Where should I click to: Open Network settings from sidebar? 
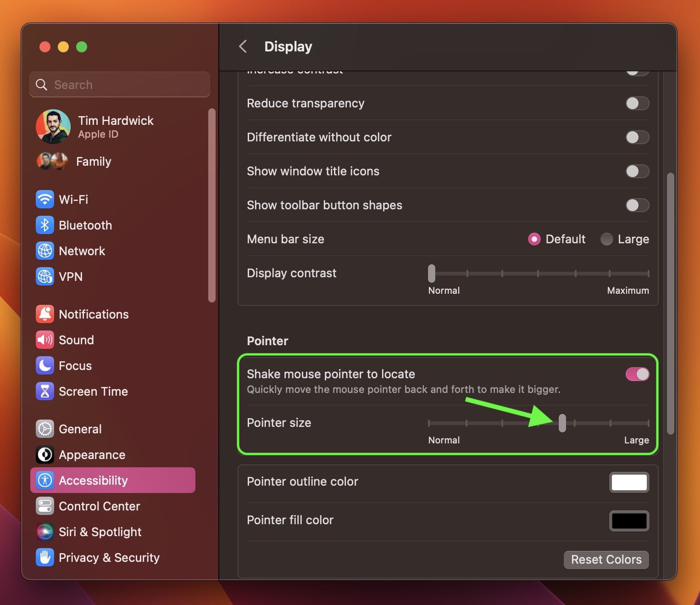coord(45,251)
